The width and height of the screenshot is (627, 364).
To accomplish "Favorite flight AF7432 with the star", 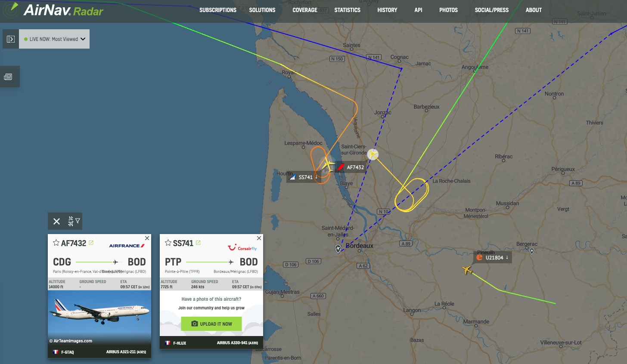I will pyautogui.click(x=56, y=243).
